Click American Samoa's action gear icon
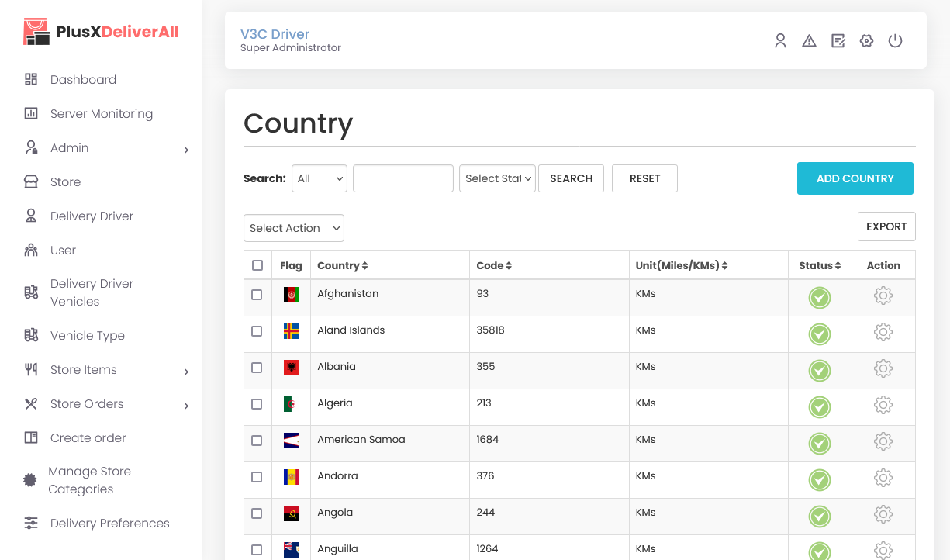950x560 pixels. [x=883, y=441]
